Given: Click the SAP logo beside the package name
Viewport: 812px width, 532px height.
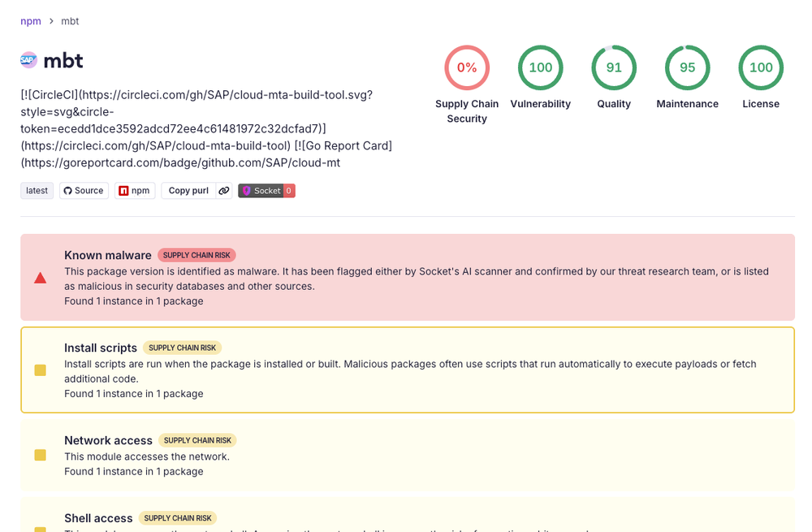Looking at the screenshot, I should point(28,60).
